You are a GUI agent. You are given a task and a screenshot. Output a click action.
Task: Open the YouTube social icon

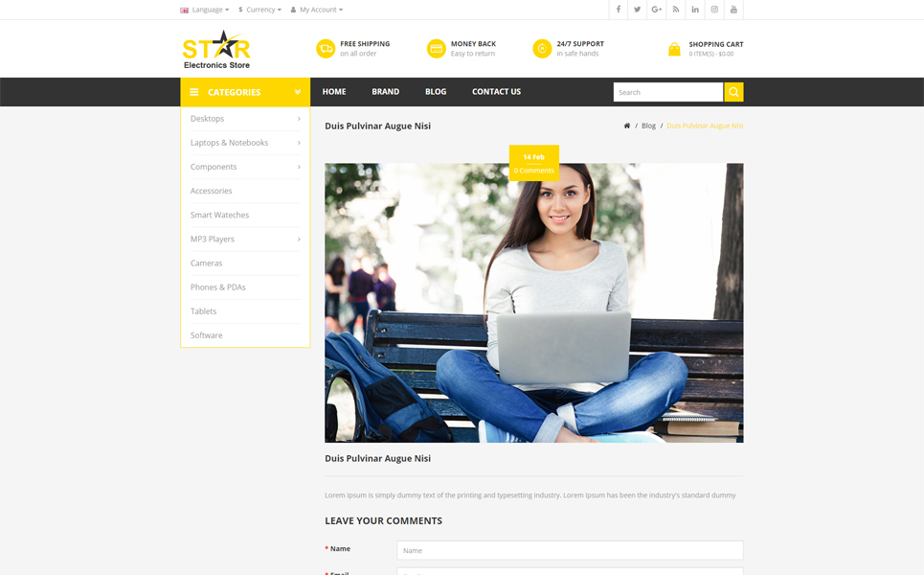tap(733, 10)
